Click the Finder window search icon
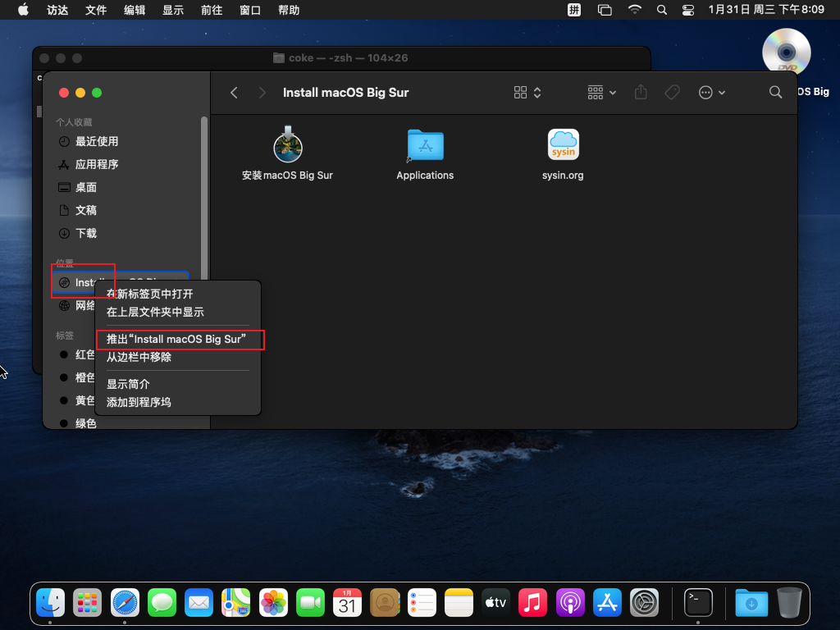This screenshot has height=630, width=840. click(775, 92)
